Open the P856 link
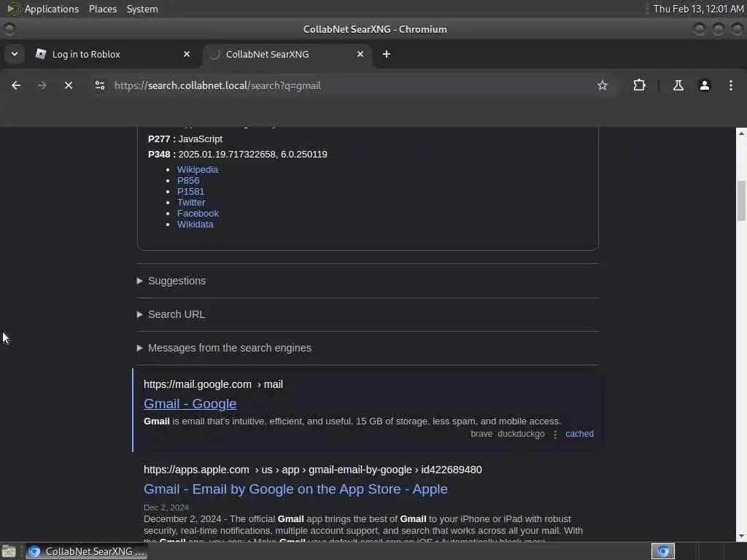The height and width of the screenshot is (560, 747). [188, 181]
